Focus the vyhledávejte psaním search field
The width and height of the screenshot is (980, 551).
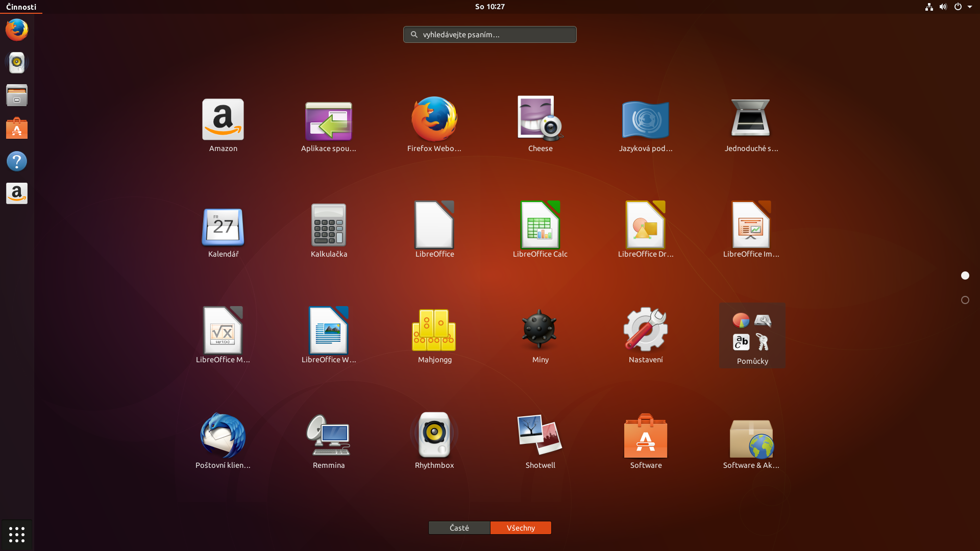coord(490,34)
